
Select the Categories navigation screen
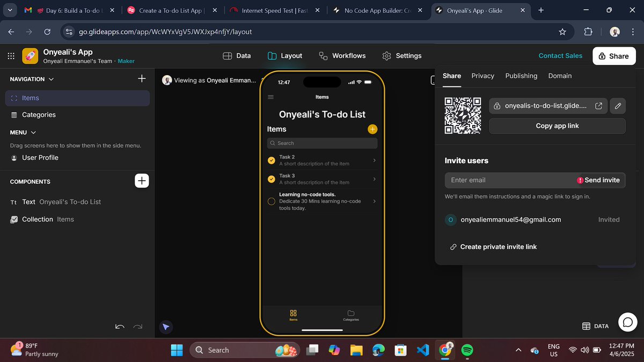click(77, 115)
